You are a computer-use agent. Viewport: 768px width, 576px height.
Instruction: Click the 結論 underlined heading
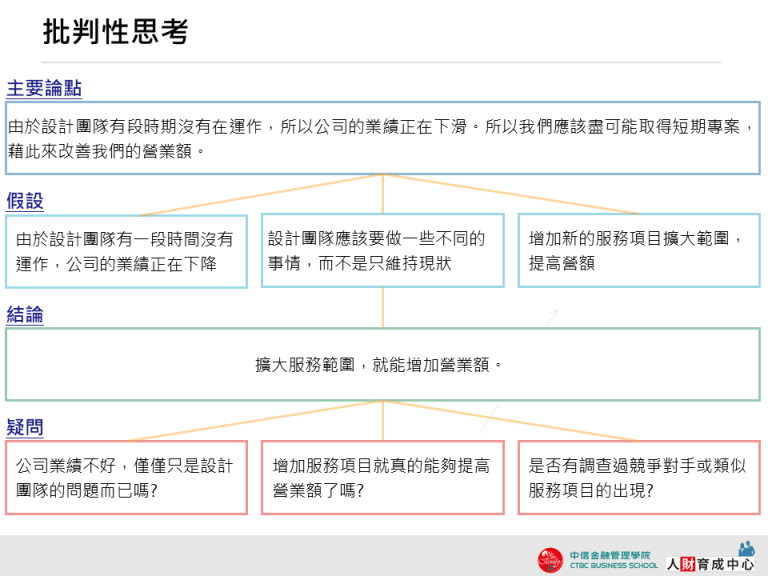25,314
